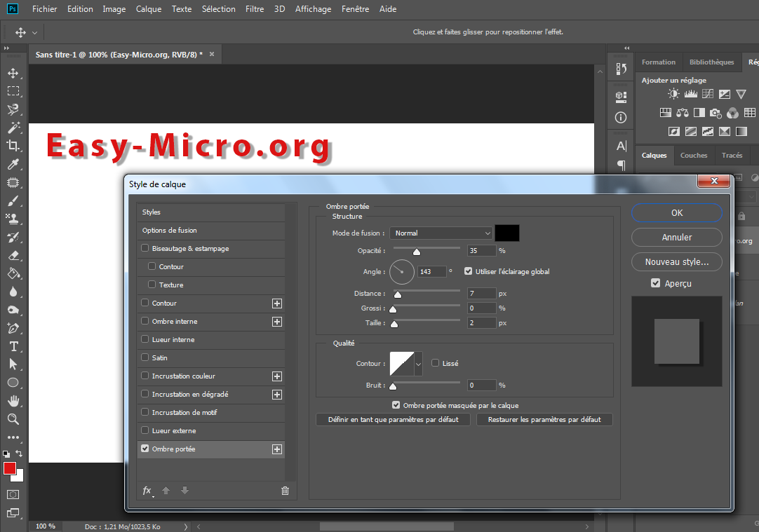Expand the collapsed toolbar double arrows
Viewport: 759px width, 532px height.
click(6, 48)
